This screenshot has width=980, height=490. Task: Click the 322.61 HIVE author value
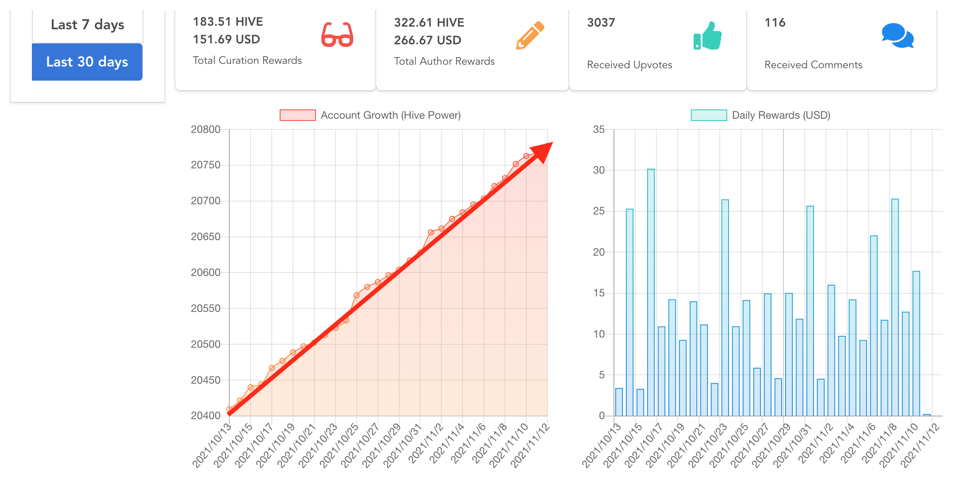(429, 23)
